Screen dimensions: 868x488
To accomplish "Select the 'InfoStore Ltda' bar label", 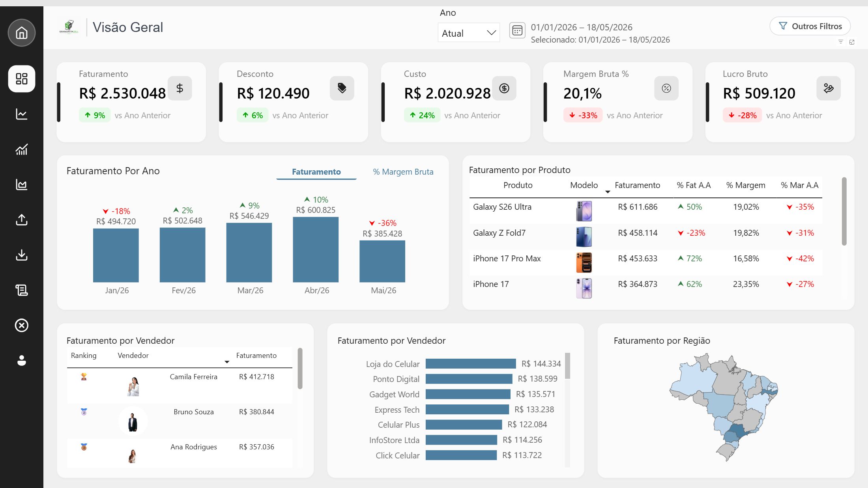I will (394, 440).
